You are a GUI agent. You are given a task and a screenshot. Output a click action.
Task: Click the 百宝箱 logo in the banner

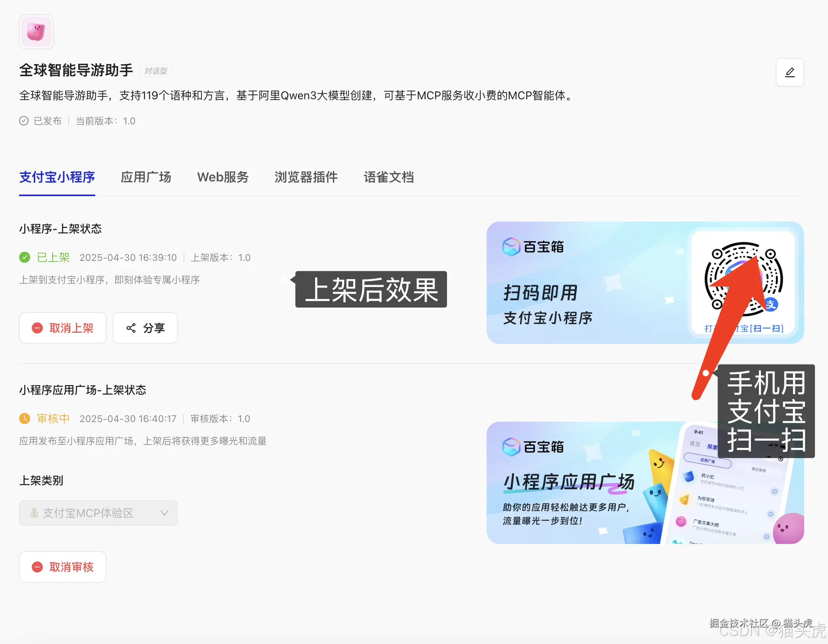(532, 247)
